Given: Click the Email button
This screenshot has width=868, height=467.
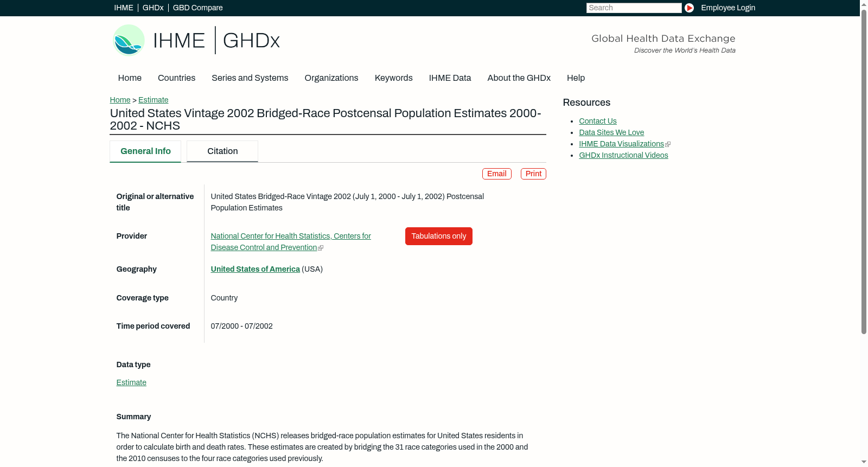Looking at the screenshot, I should click(x=497, y=174).
